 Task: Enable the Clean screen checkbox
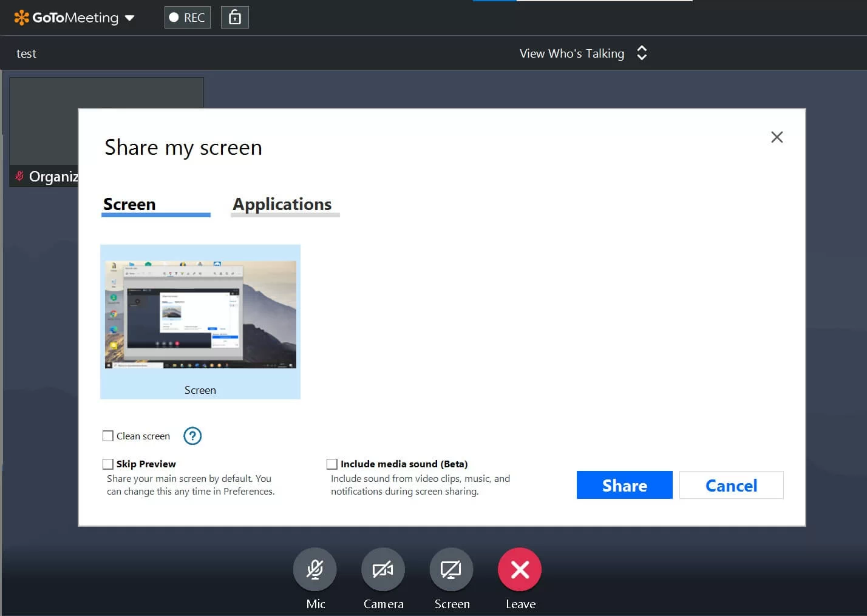(x=108, y=436)
